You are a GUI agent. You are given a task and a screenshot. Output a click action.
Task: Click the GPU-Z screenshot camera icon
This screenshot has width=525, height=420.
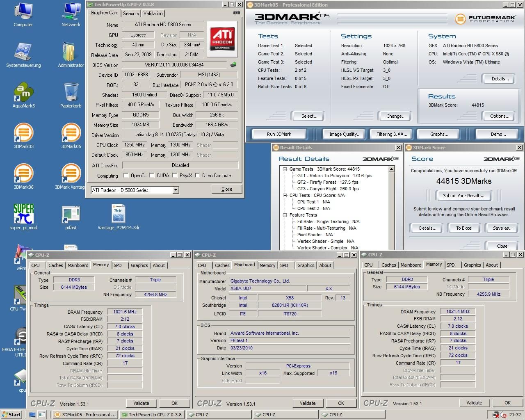tap(236, 13)
